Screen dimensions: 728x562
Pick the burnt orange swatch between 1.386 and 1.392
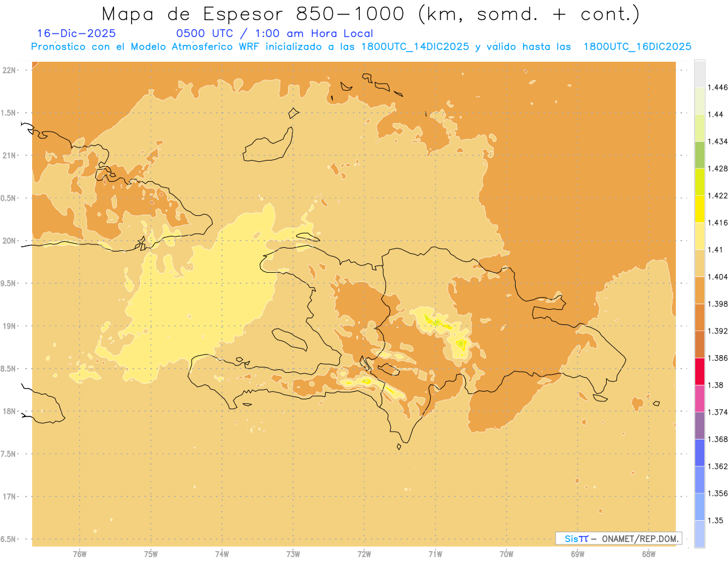pos(699,344)
